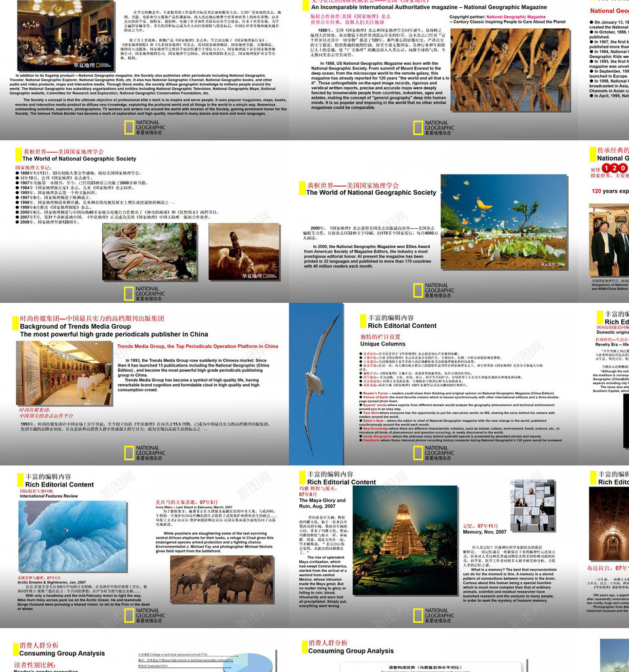The width and height of the screenshot is (629, 672).
Task: Click the 'International Features Review' label
Action: [x=48, y=496]
